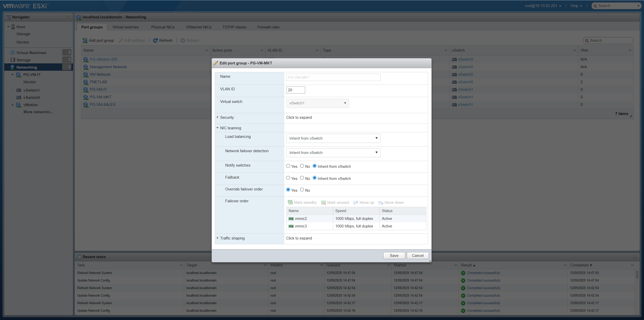
Task: Select No radio button for Failback
Action: coord(302,178)
